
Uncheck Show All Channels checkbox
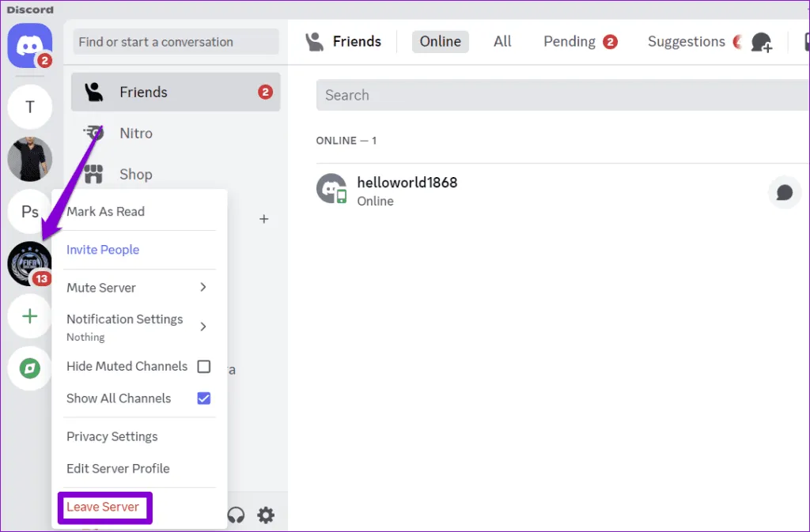(x=203, y=398)
